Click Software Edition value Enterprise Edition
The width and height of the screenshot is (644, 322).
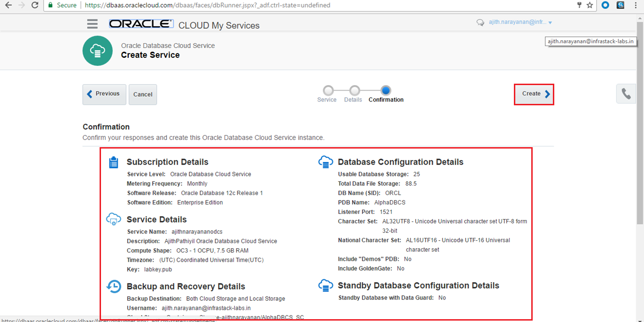(200, 203)
